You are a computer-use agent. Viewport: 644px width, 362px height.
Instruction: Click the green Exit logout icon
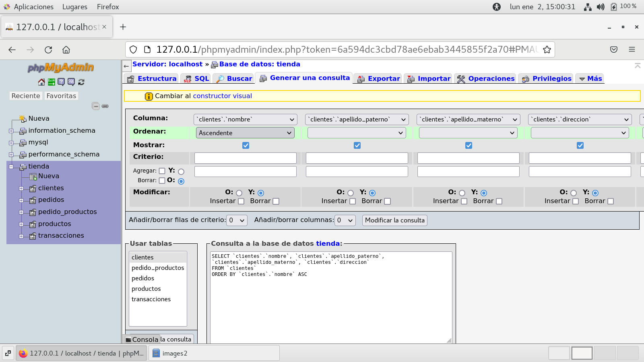click(51, 82)
